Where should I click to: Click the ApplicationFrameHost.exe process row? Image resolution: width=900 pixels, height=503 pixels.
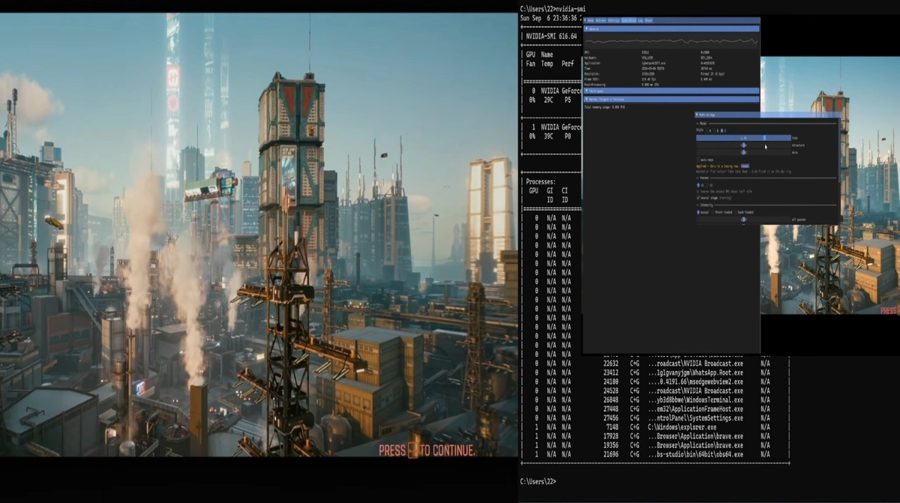654,409
